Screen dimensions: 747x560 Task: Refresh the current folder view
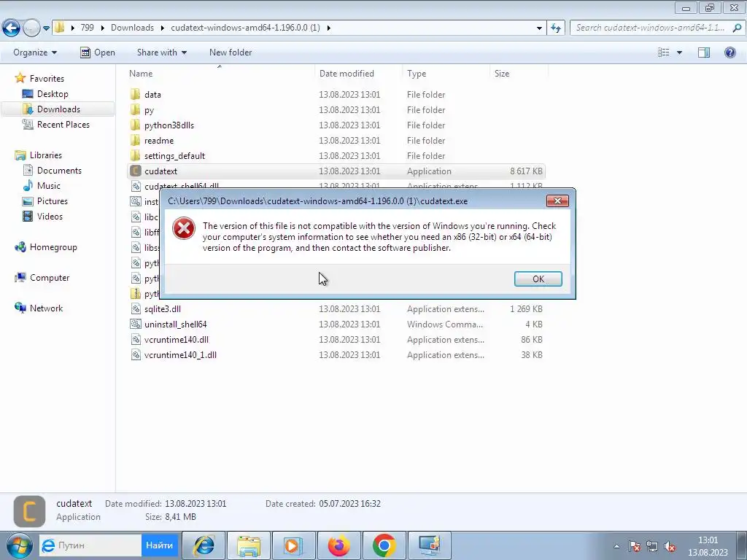pyautogui.click(x=555, y=28)
